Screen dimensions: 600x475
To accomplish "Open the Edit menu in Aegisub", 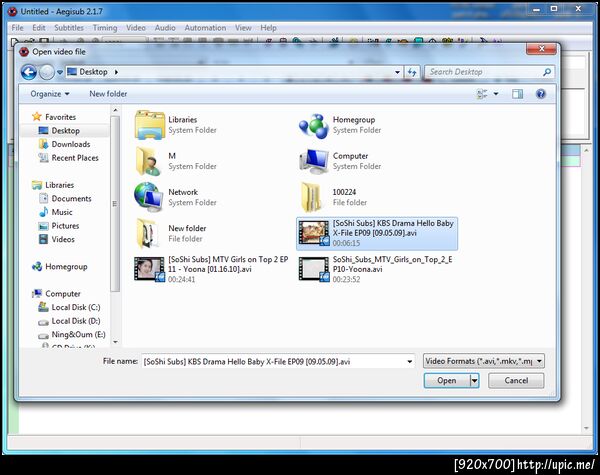I will (39, 28).
